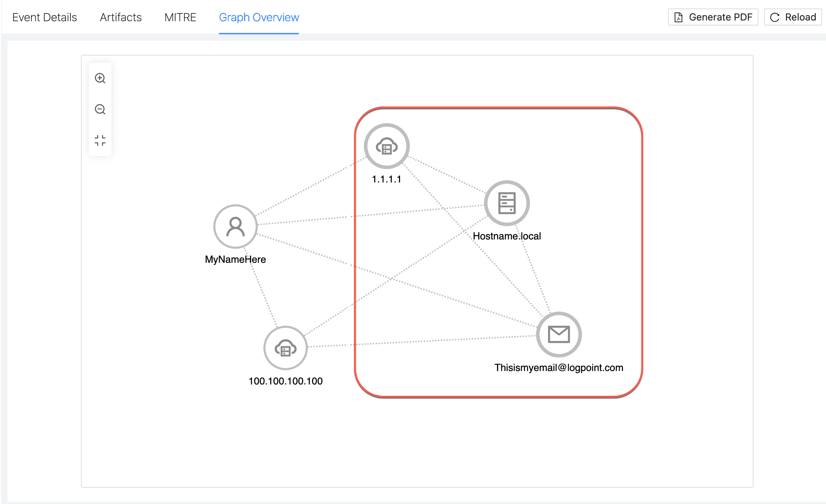Screen dimensions: 826x504
Task: Select the 1.1.1.1 IP address node
Action: point(387,146)
